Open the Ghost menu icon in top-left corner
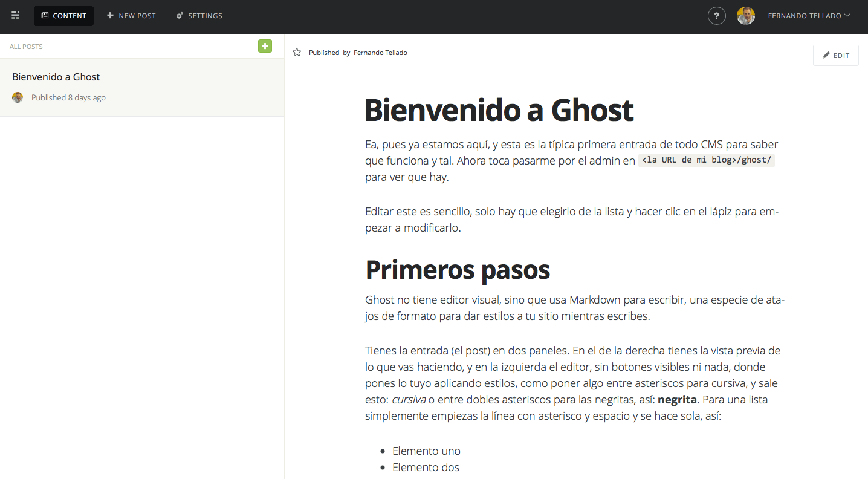Viewport: 868px width, 479px height. point(16,16)
